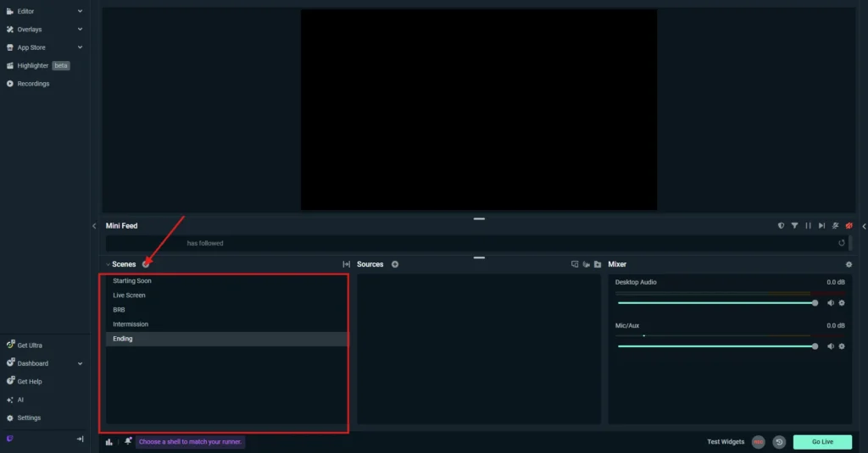Add a new scene with the plus icon
The height and width of the screenshot is (453, 868).
click(x=146, y=264)
